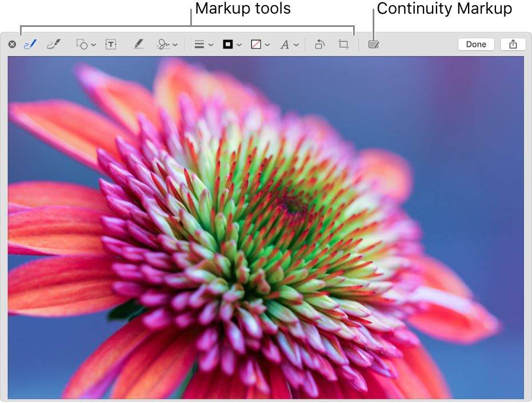
Task: Rotate the image left
Action: point(320,44)
